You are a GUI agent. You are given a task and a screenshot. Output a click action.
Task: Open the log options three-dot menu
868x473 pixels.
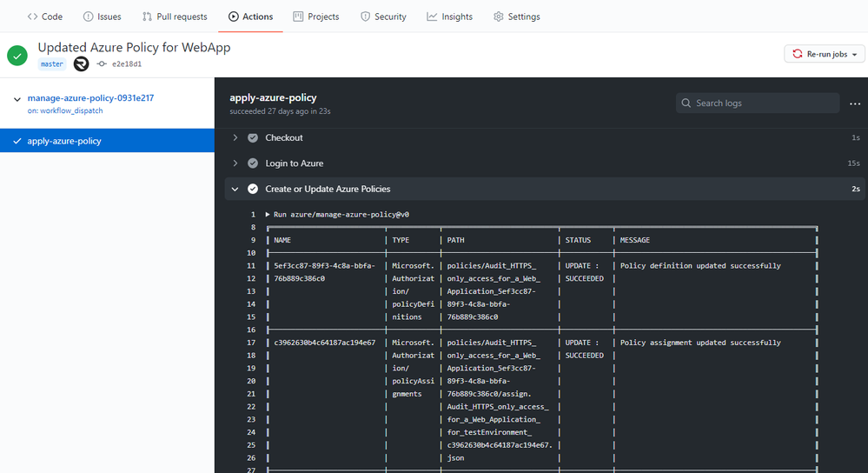tap(855, 103)
